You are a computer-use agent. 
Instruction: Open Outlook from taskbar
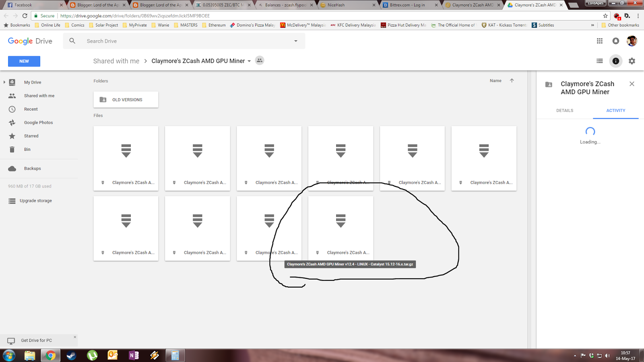click(x=113, y=355)
